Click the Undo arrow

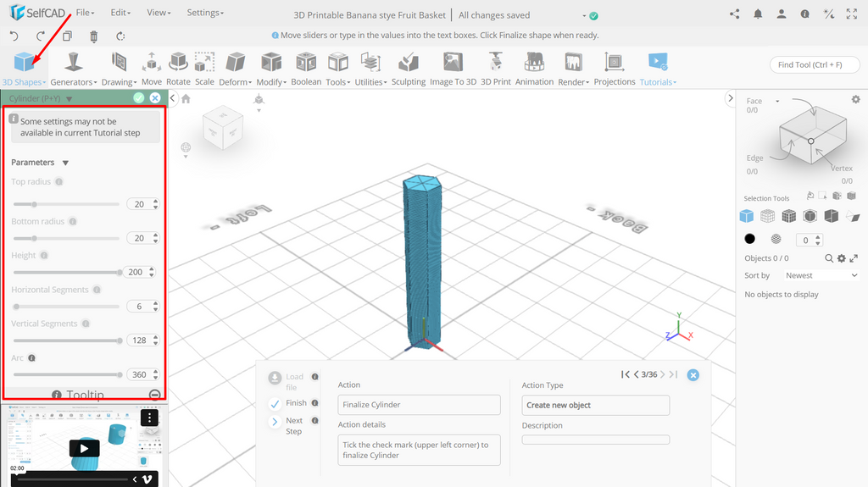pos(14,36)
